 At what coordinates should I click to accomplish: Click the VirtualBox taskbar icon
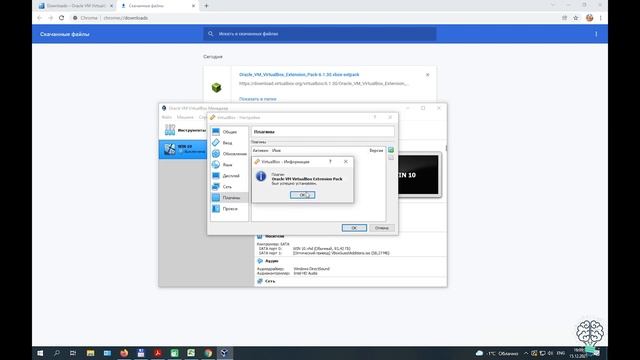pyautogui.click(x=224, y=353)
